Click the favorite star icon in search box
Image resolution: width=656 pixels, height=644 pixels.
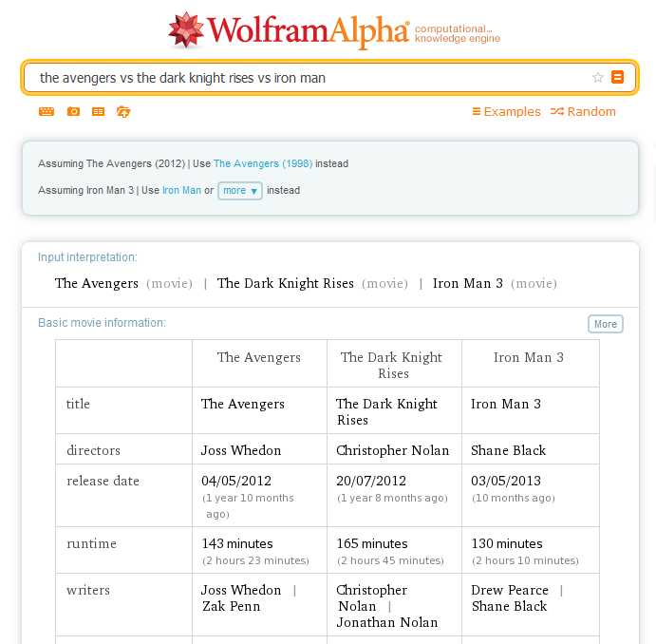598,78
